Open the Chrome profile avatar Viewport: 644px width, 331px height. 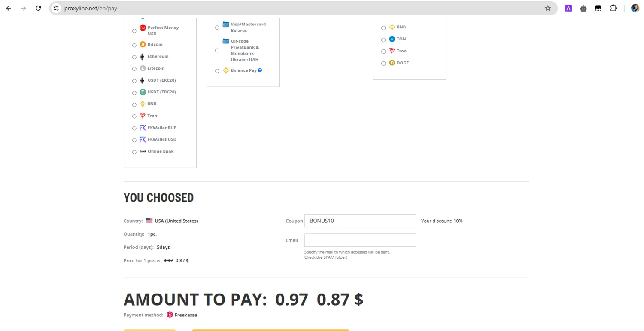coord(635,8)
